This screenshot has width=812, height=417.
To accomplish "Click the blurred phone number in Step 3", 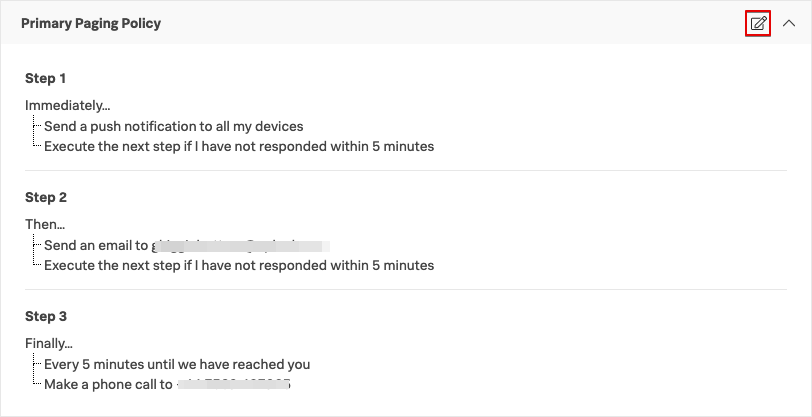I will 238,384.
